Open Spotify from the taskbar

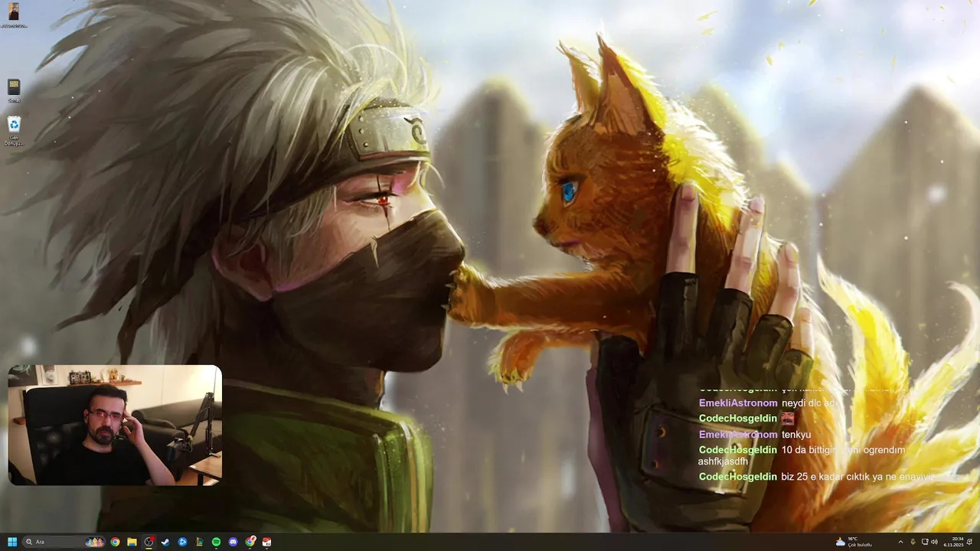coord(216,542)
